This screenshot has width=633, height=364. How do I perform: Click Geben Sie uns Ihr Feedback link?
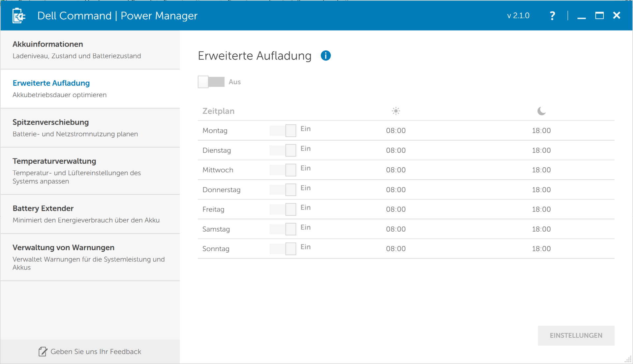click(x=96, y=351)
